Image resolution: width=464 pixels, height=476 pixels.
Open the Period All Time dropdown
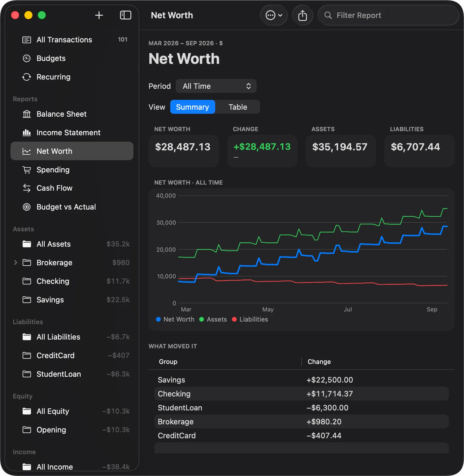click(216, 86)
